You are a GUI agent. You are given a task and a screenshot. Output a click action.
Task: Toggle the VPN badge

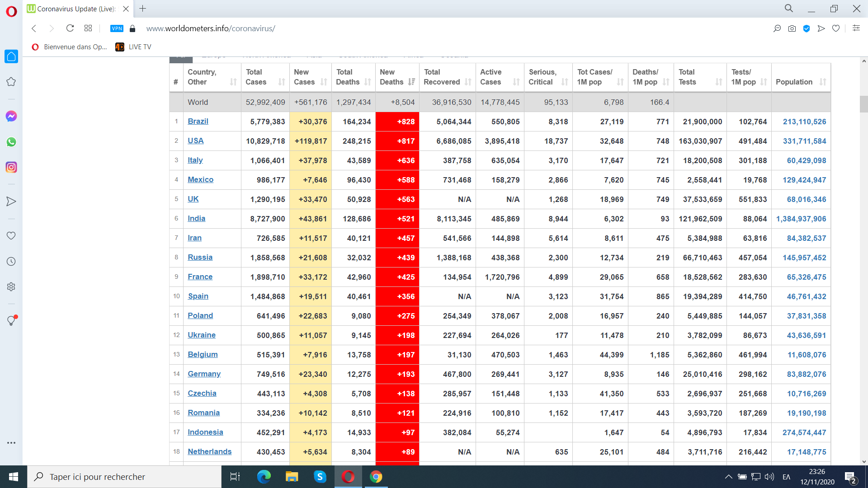click(117, 28)
